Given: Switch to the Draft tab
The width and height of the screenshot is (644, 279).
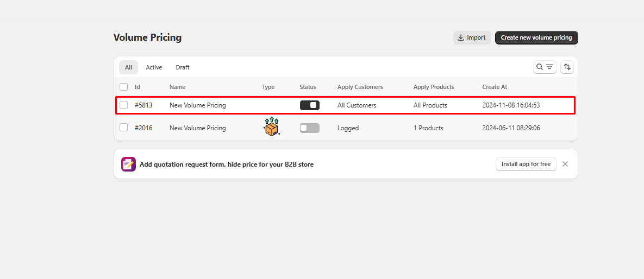Looking at the screenshot, I should 183,67.
